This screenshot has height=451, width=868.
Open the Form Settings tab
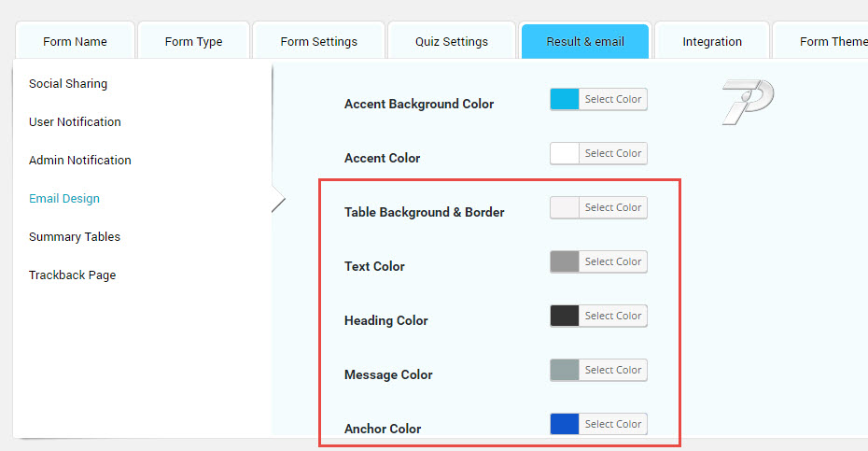tap(318, 41)
